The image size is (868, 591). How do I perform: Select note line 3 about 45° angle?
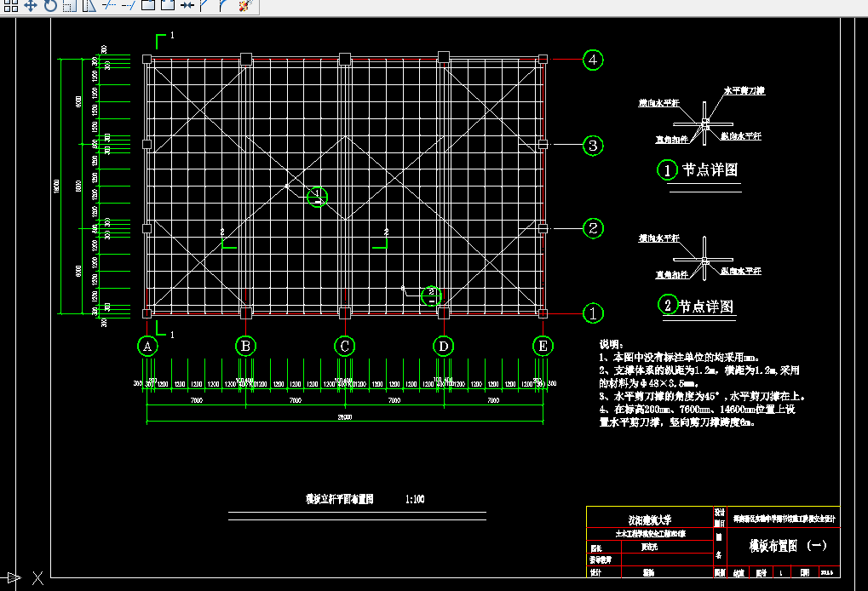702,396
